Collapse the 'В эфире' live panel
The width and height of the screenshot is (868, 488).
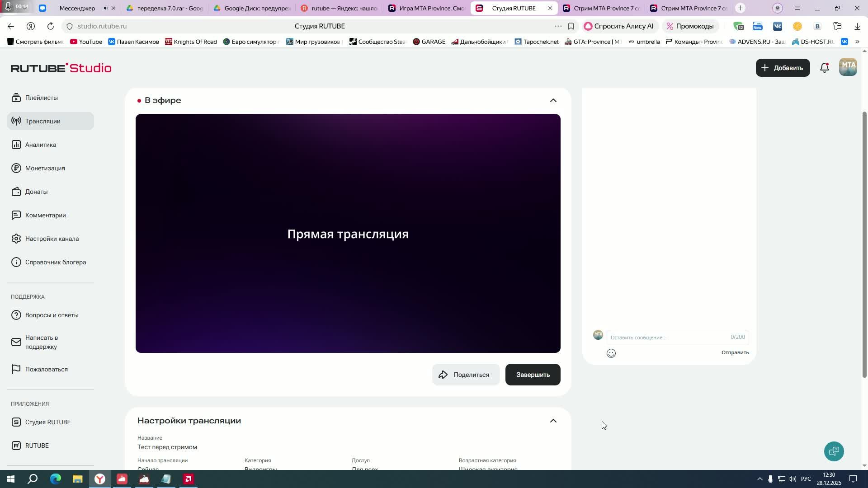[553, 100]
